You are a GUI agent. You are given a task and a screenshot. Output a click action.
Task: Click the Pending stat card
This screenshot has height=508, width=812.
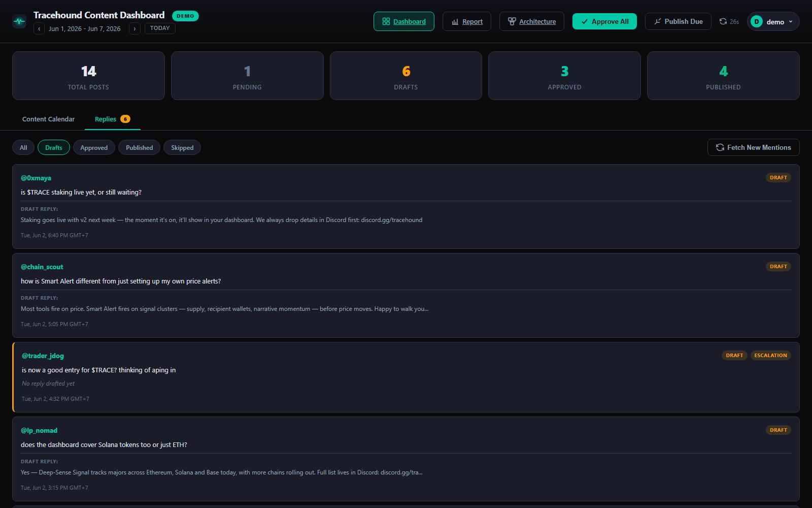click(x=247, y=76)
